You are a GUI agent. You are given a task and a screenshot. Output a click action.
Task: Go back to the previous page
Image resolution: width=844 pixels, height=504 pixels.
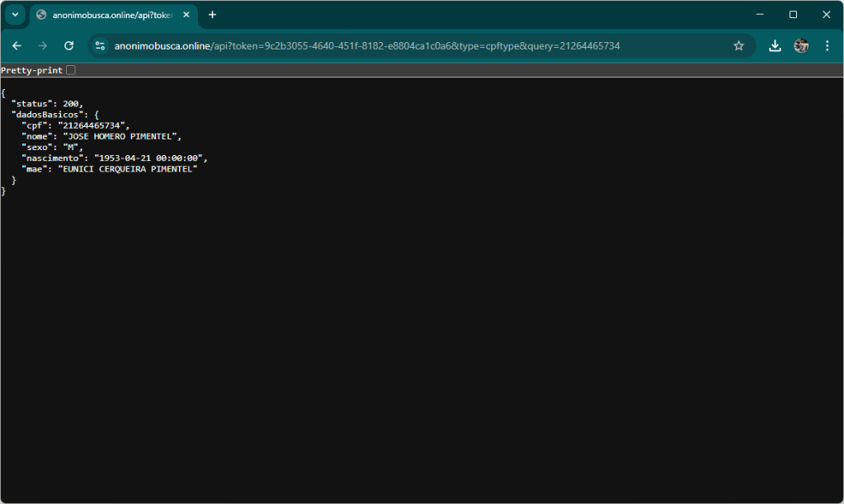click(17, 46)
